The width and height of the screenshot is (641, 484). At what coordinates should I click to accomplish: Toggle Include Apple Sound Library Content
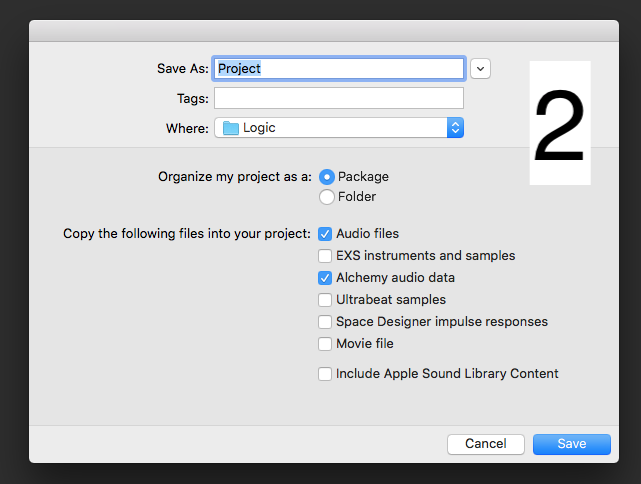[x=325, y=374]
